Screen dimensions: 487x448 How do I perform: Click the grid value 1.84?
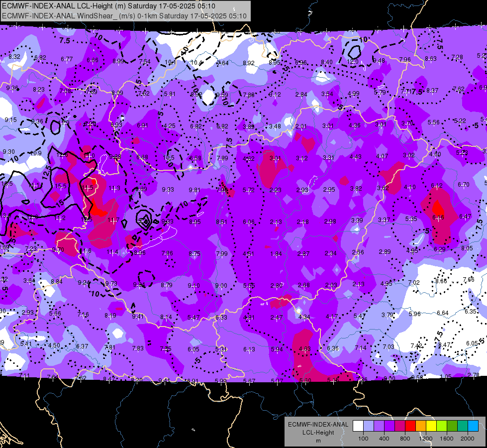tap(276, 254)
